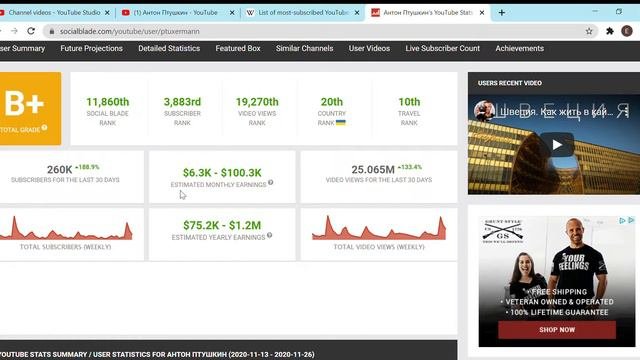The height and width of the screenshot is (360, 640).
Task: Switch to List of most-subscribed Wikipedia tab
Action: click(x=302, y=13)
